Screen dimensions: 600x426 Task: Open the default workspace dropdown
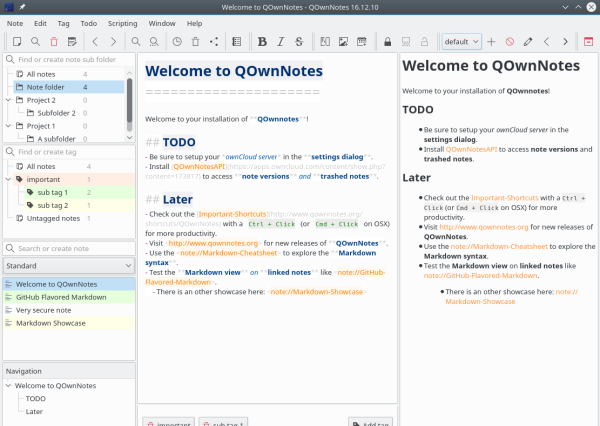[462, 41]
